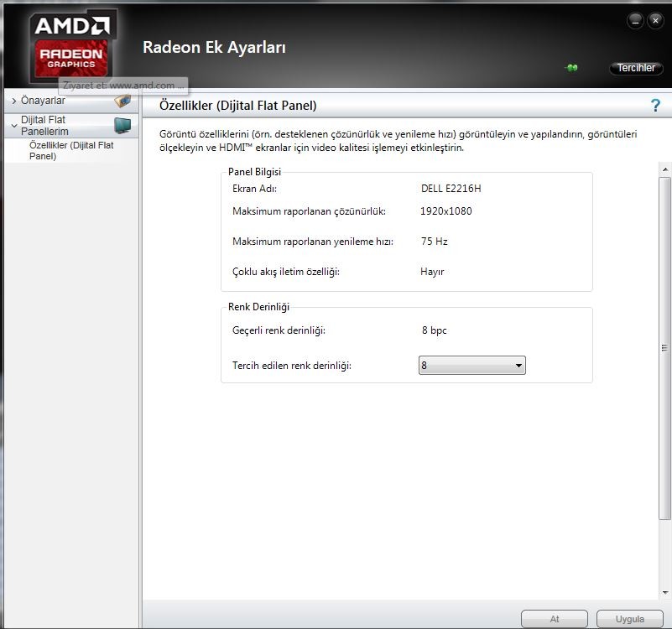
Task: Open the Tercihler preferences button
Action: coord(636,68)
